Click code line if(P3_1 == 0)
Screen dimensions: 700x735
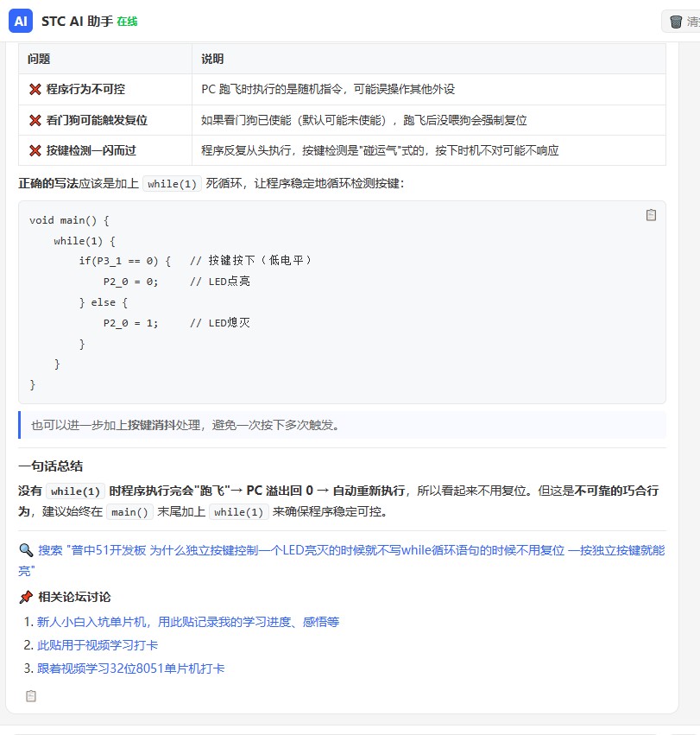tap(124, 261)
